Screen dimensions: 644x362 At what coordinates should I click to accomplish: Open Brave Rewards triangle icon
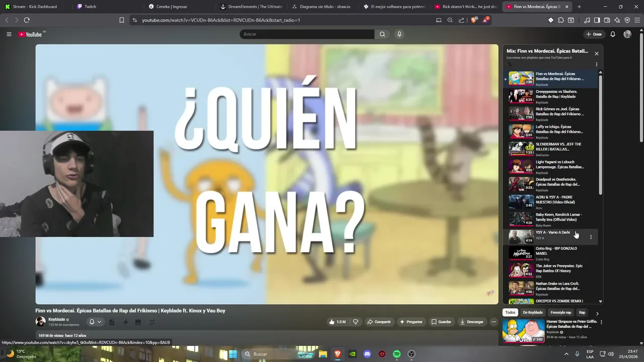point(486,20)
